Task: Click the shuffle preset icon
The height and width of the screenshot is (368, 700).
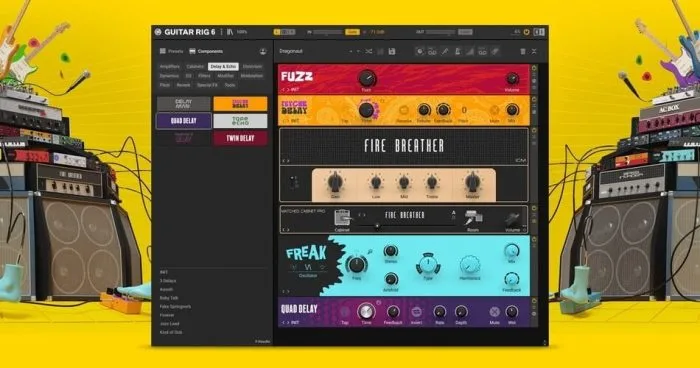Action: click(369, 52)
